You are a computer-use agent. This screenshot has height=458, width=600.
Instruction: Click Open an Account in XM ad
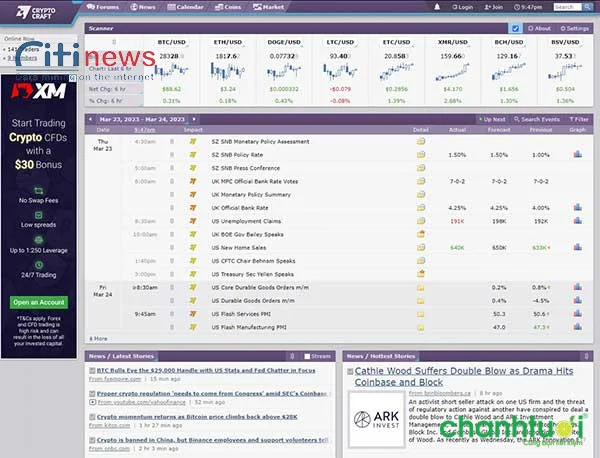[x=39, y=302]
